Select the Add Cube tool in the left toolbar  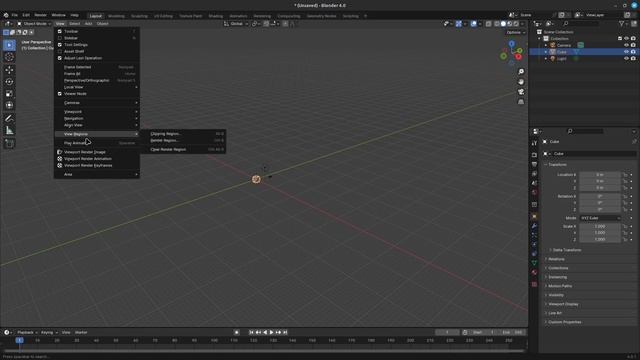(9, 143)
